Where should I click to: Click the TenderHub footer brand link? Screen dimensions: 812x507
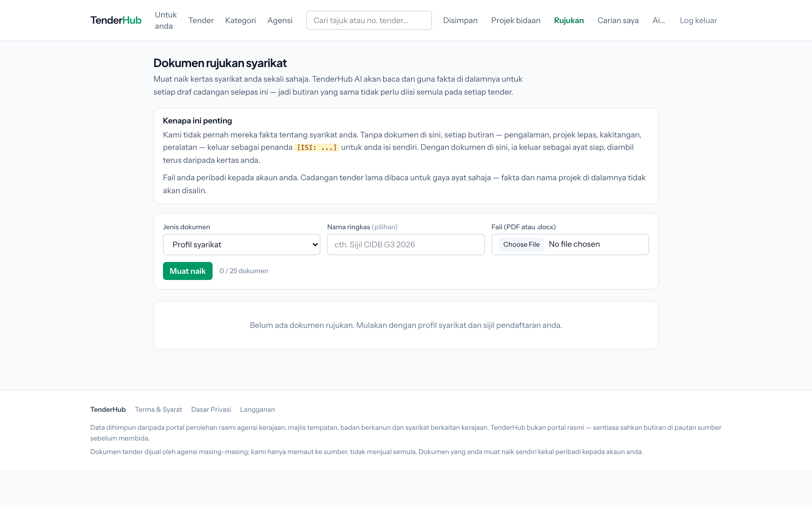tap(108, 410)
